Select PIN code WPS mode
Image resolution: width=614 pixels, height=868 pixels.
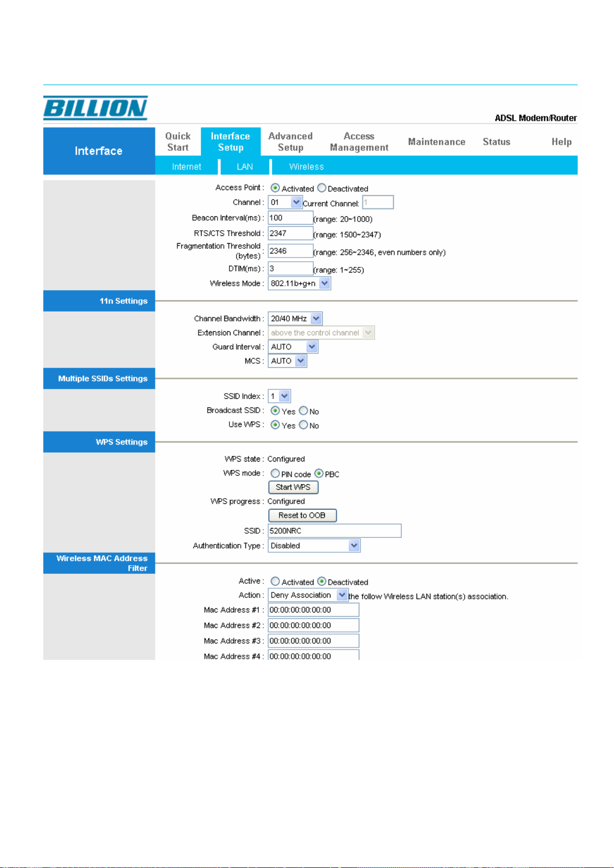tap(275, 473)
